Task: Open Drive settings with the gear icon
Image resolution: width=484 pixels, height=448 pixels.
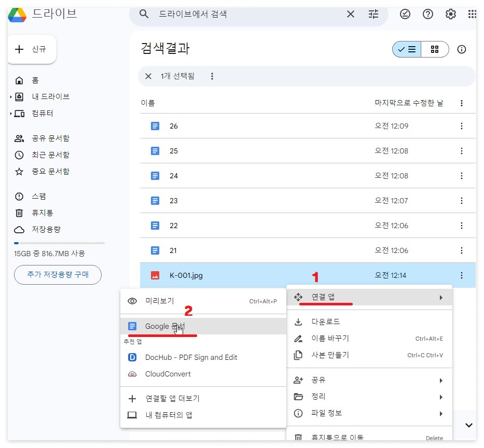Action: click(450, 14)
